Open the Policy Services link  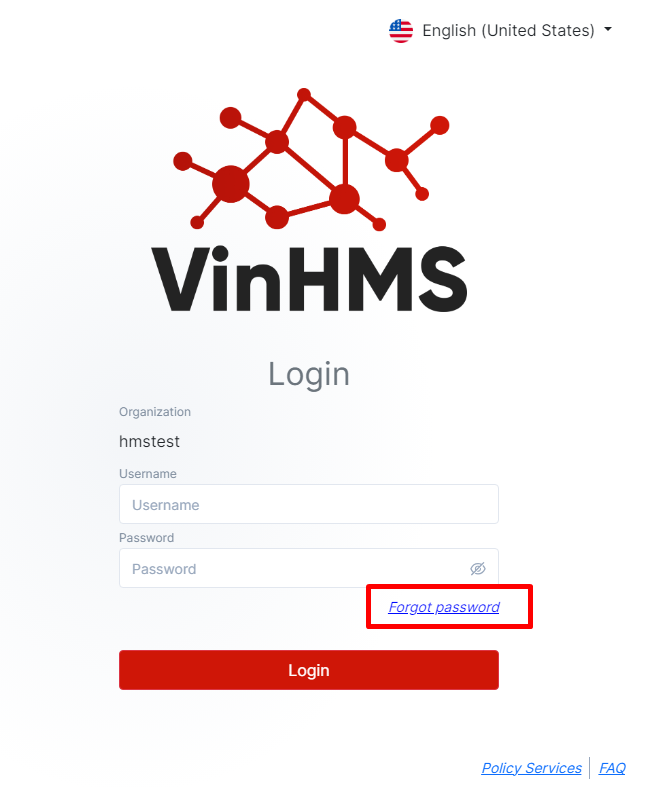tap(532, 768)
